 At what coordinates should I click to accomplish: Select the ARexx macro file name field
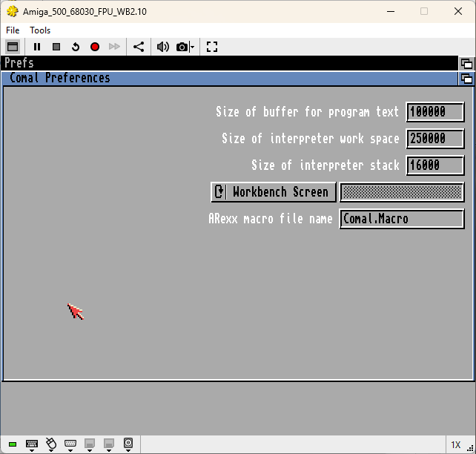coord(402,219)
